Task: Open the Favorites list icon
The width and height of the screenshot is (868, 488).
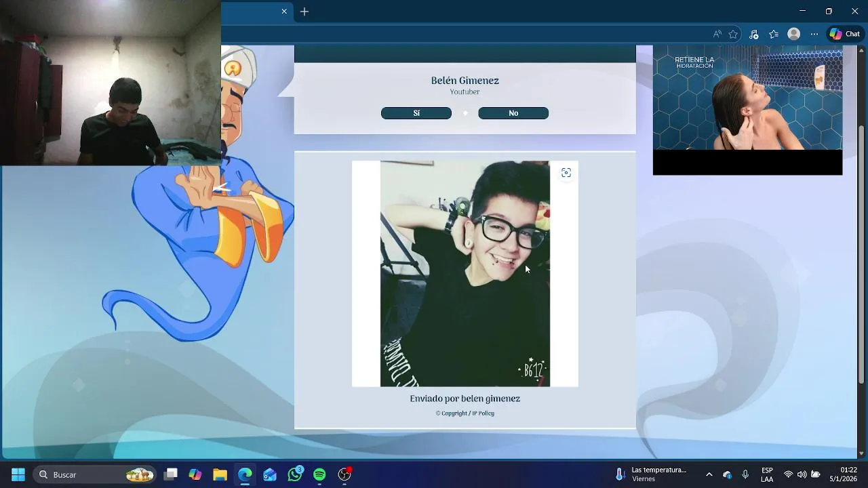Action: tap(774, 34)
